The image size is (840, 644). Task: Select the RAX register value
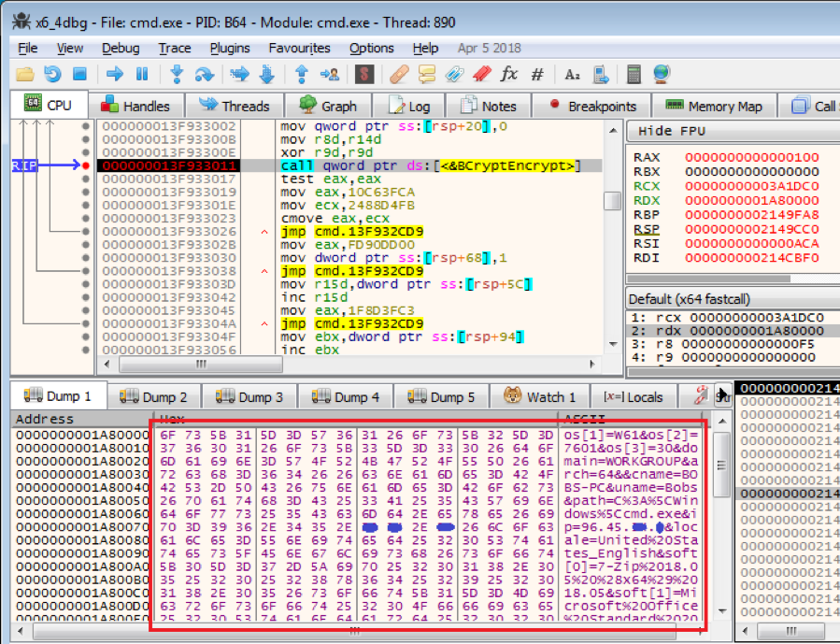[738, 157]
